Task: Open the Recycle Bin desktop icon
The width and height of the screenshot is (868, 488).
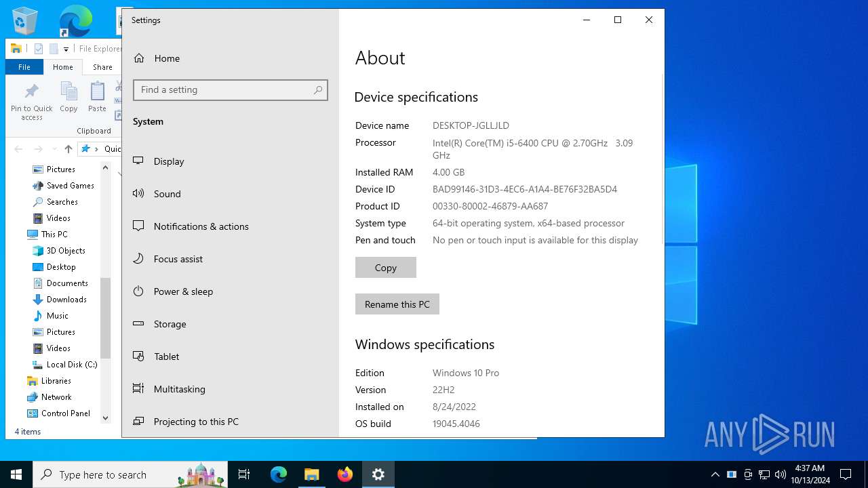Action: pyautogui.click(x=25, y=21)
